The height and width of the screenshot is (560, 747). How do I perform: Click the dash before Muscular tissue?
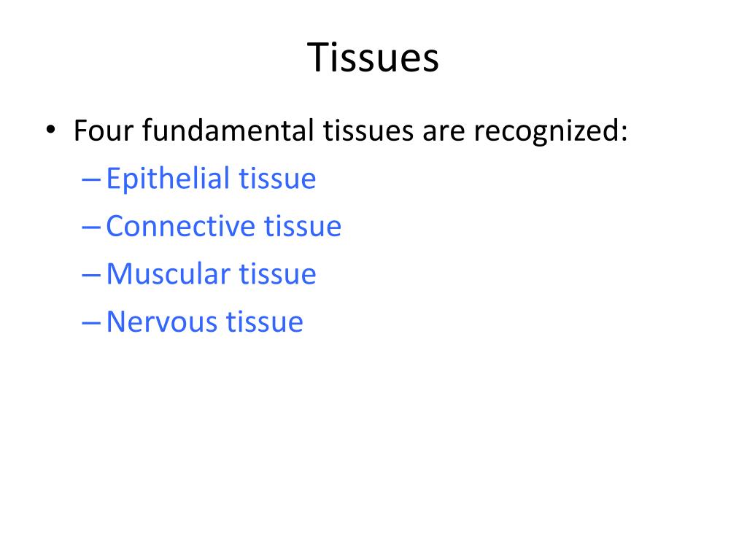click(x=91, y=276)
